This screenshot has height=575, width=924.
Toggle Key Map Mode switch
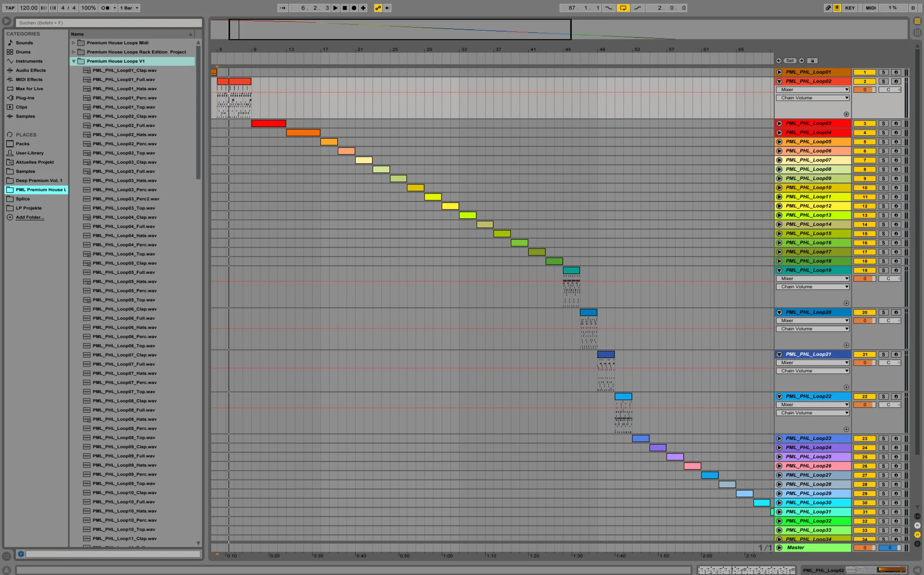[850, 8]
